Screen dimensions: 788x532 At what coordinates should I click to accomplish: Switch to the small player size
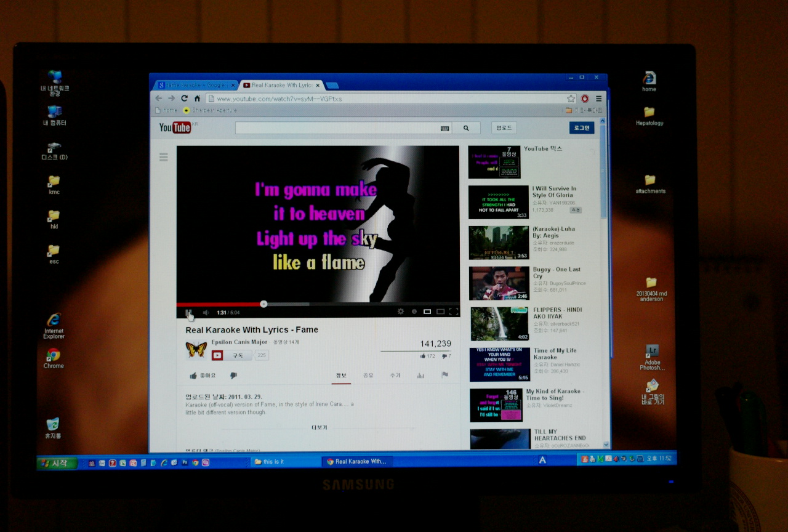tap(427, 312)
